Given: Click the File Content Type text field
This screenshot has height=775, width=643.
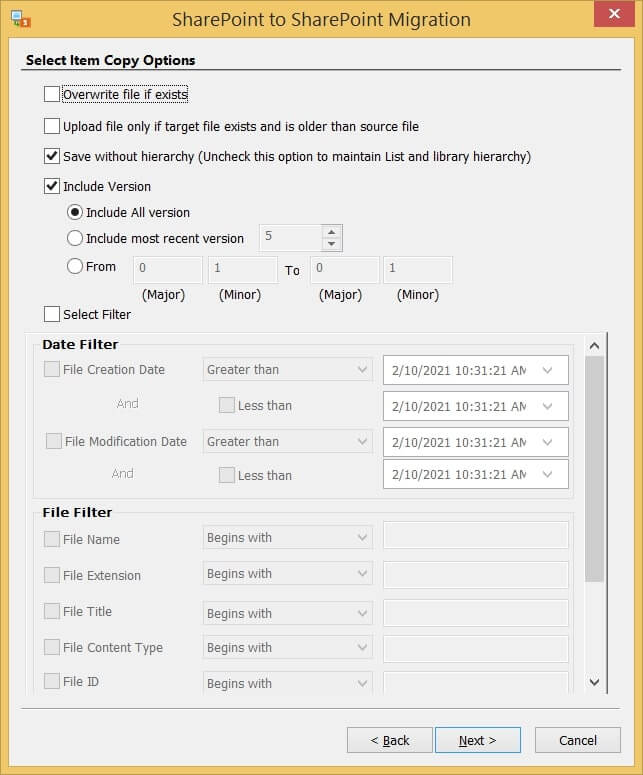Looking at the screenshot, I should (x=475, y=649).
